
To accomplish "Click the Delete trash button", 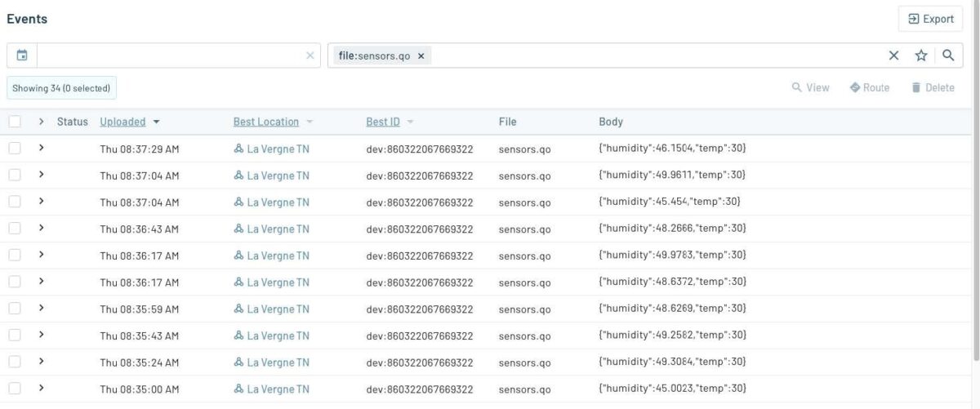I will click(933, 87).
